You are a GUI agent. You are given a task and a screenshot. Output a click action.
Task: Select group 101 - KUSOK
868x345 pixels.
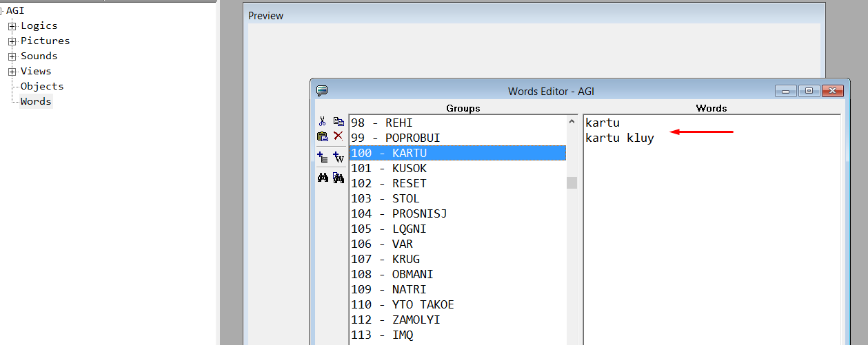pos(458,168)
